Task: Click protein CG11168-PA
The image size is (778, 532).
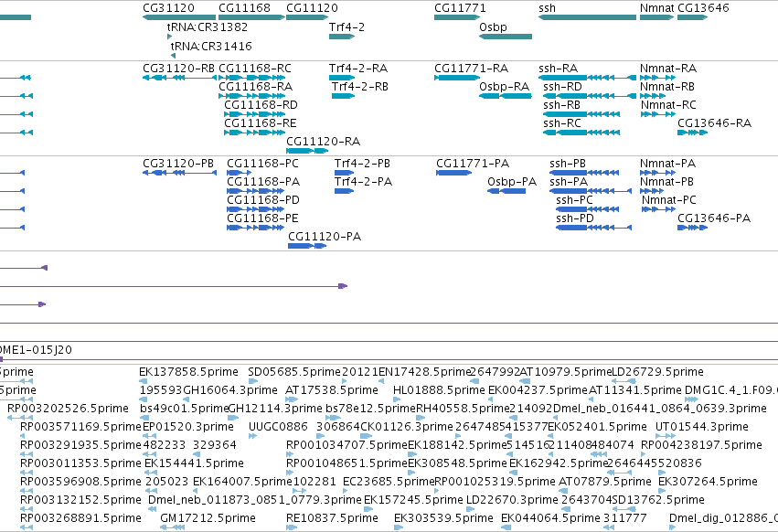Action: point(263,182)
